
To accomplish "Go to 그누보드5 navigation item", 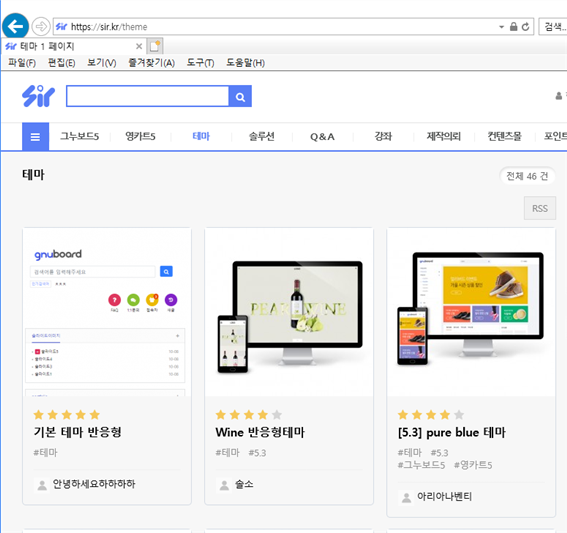I will [x=79, y=137].
